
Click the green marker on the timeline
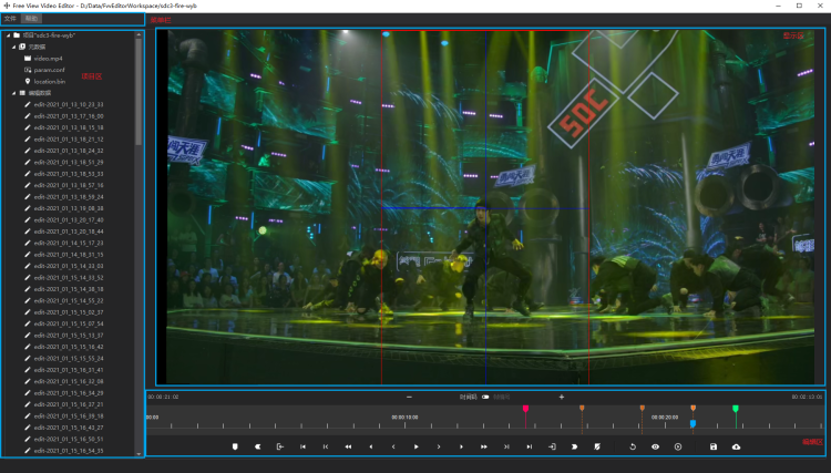point(735,409)
